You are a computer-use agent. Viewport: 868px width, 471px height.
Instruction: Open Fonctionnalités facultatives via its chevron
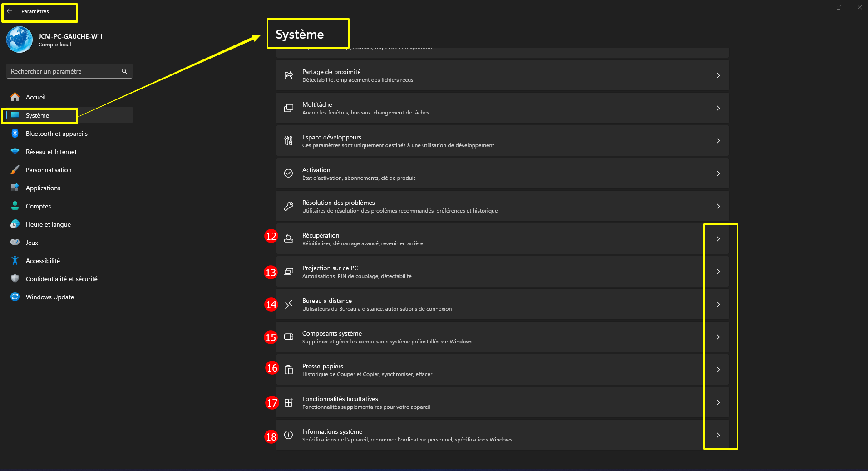[x=718, y=402]
